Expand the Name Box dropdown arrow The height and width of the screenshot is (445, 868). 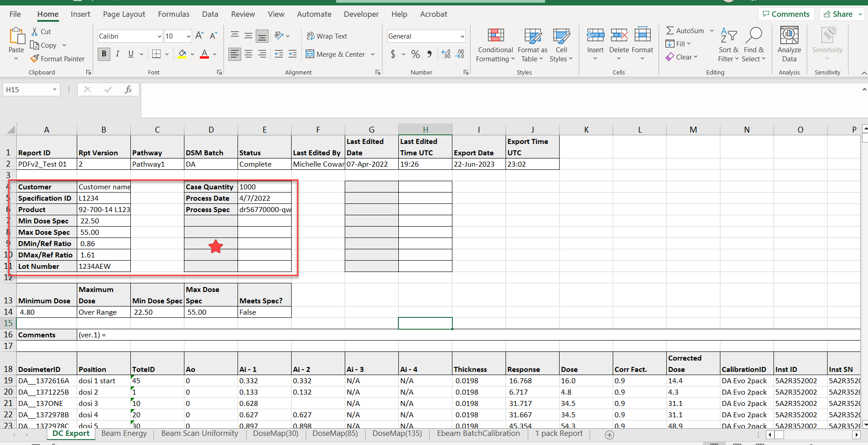tap(55, 89)
